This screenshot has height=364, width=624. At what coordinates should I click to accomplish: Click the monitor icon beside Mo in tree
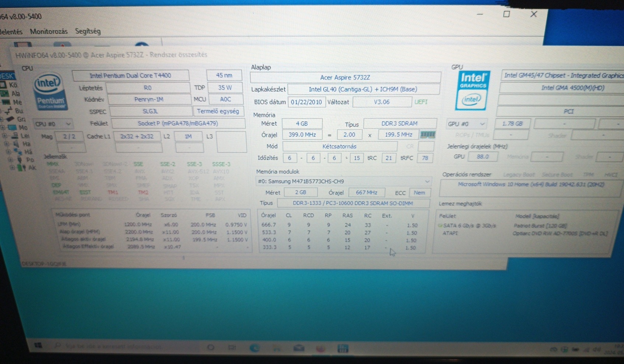12,127
